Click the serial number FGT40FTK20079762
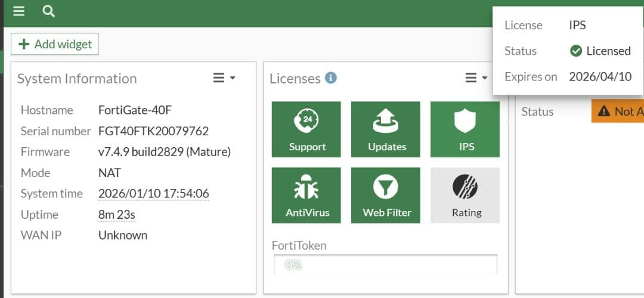Image resolution: width=644 pixels, height=298 pixels. click(x=153, y=131)
